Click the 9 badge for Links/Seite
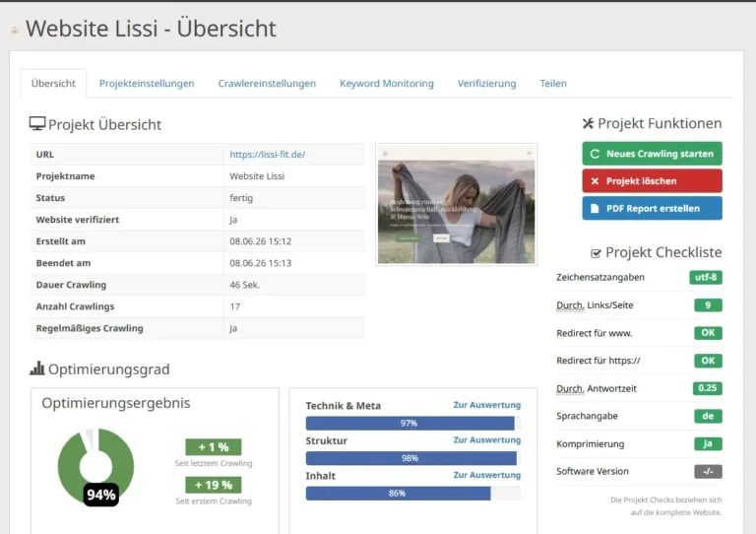756x534 pixels. [x=709, y=305]
